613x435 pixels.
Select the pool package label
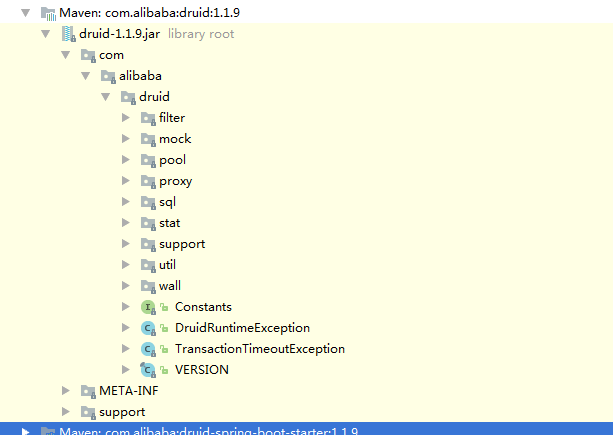pos(172,160)
